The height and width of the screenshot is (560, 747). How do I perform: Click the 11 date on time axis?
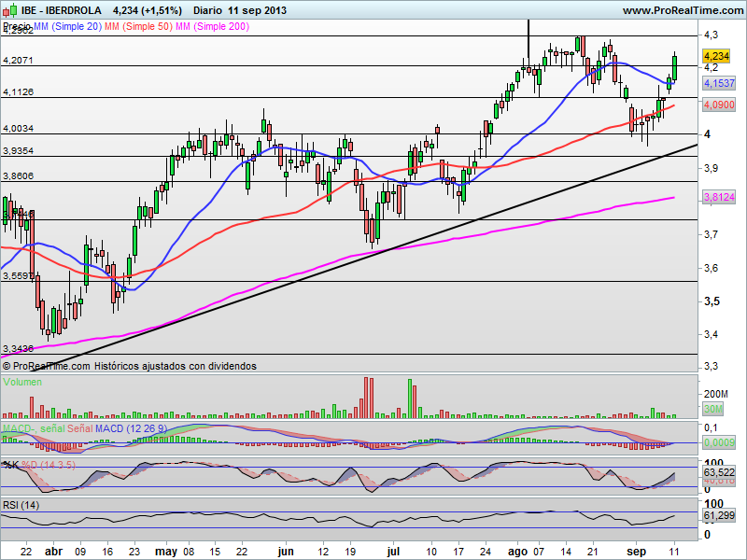tap(674, 552)
